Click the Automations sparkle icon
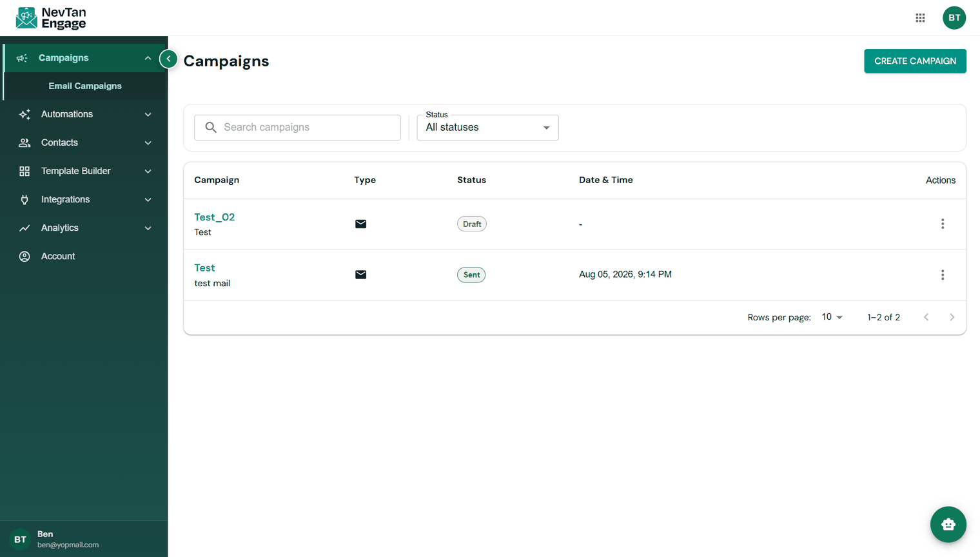 [x=24, y=114]
